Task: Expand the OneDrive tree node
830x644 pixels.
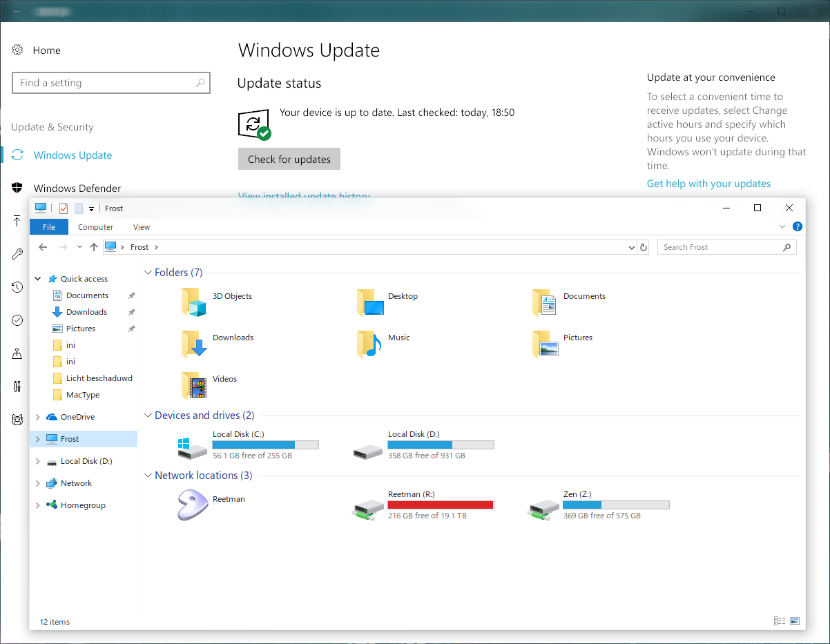Action: point(38,417)
